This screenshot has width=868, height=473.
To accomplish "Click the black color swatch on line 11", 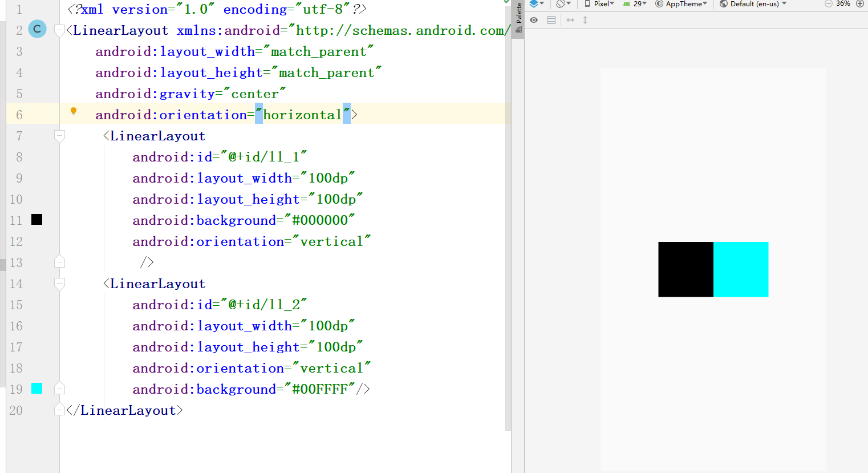I will [x=36, y=219].
